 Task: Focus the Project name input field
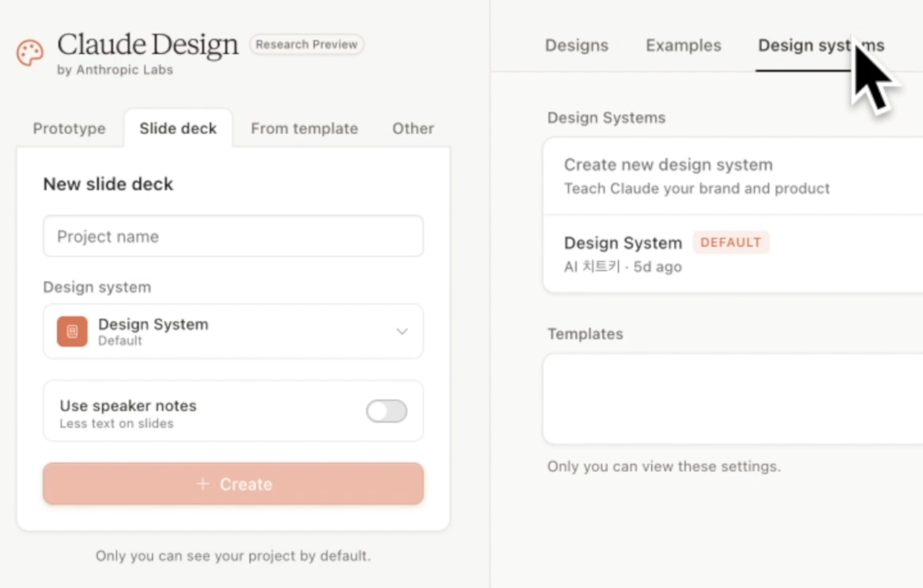[233, 236]
